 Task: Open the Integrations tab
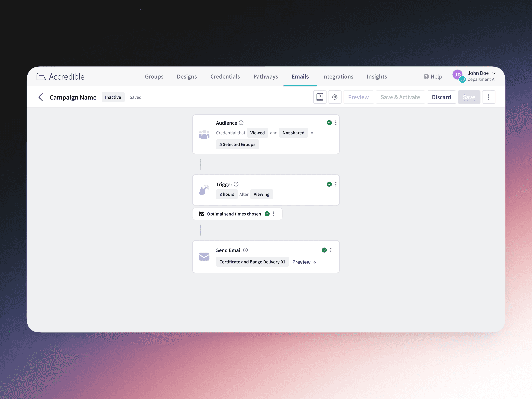click(337, 76)
